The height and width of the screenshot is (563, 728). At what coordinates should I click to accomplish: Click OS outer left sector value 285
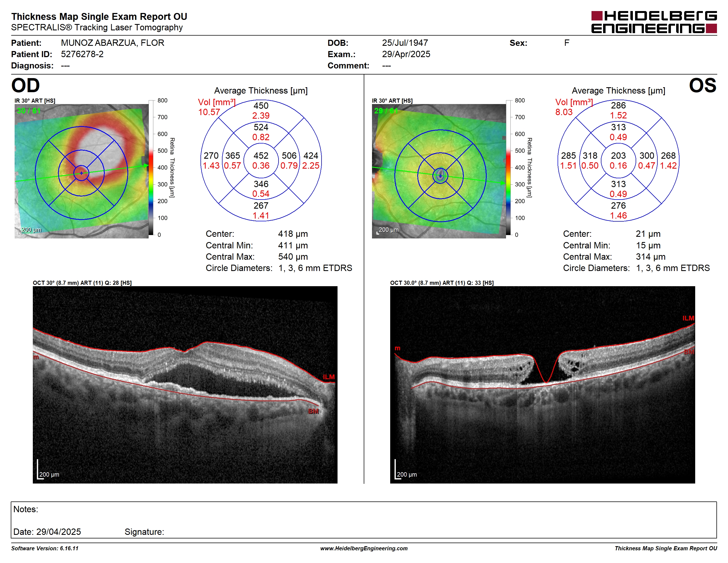click(x=568, y=156)
